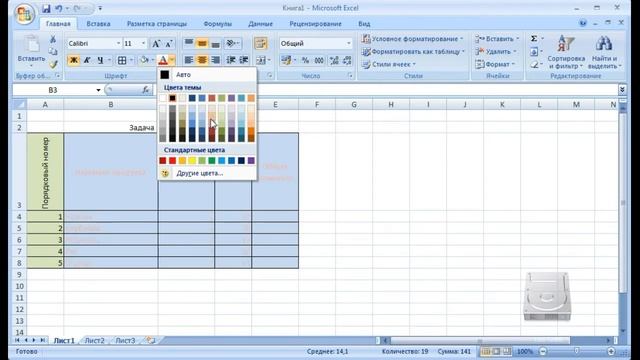The image size is (640, 360).
Task: Open Find and Select binoculars
Action: tap(604, 52)
